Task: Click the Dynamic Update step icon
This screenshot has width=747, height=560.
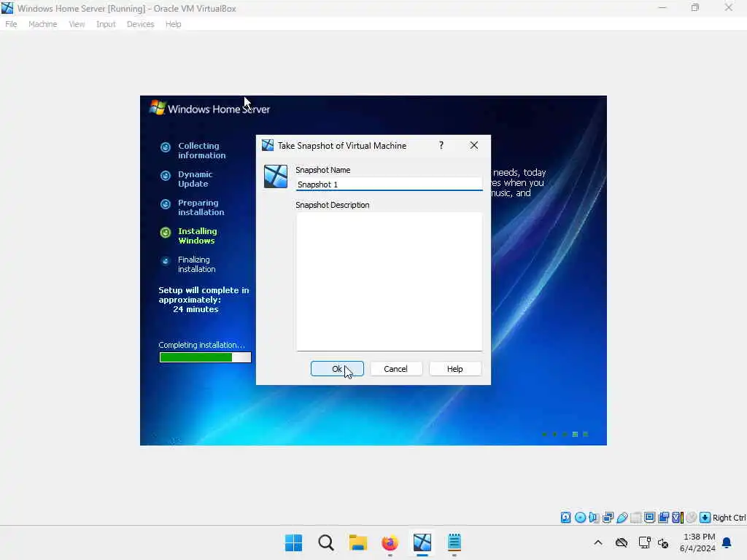Action: pos(166,176)
